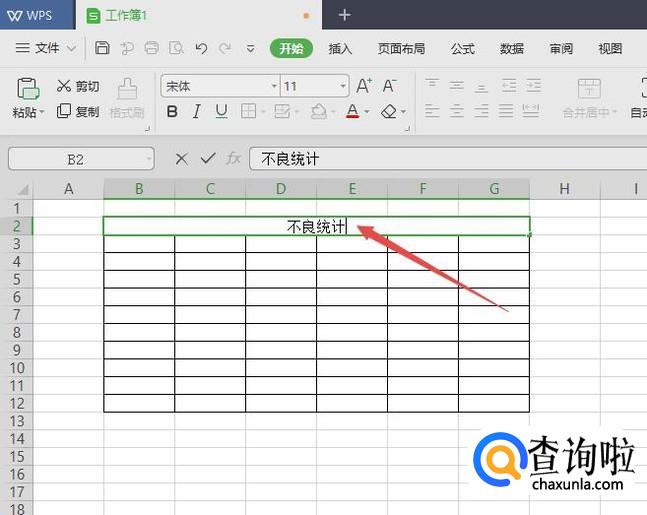Click the 合并居中 merge and center button
The height and width of the screenshot is (515, 647).
coord(589,98)
